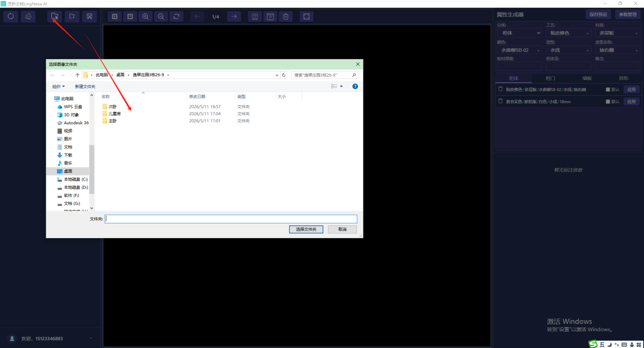Click the four-squares grid icon in toolbar
The image size is (644, 348).
click(89, 16)
